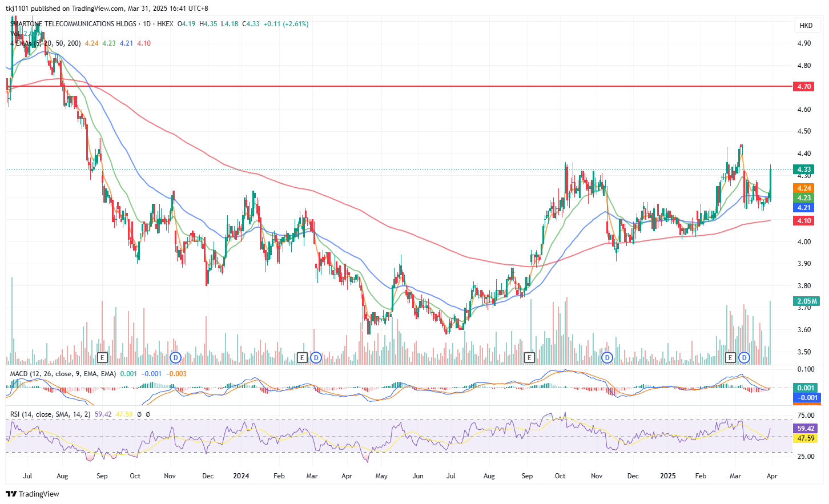Click the HKEX exchange label
The width and height of the screenshot is (829, 504).
coord(165,24)
